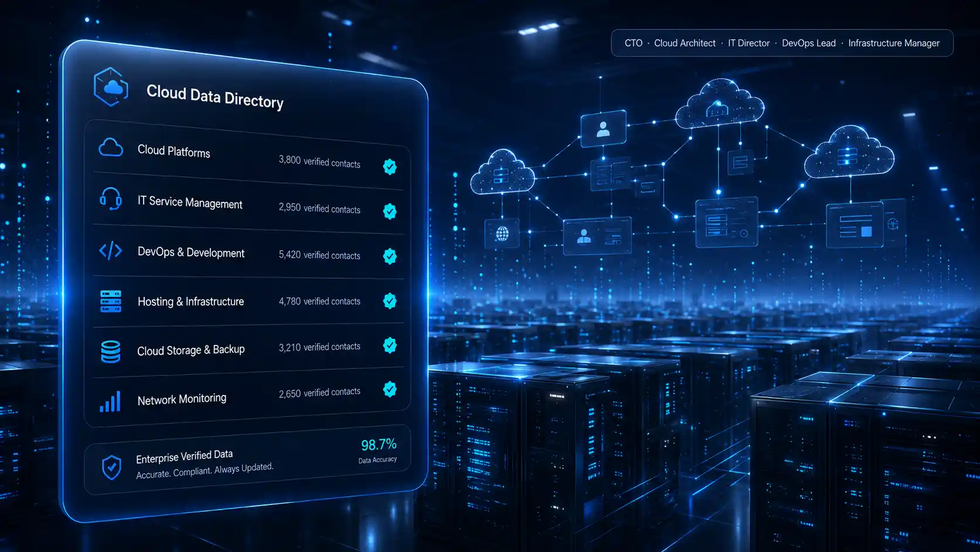Viewport: 980px width, 552px height.
Task: Select the Infrastructure Manager role label
Action: pos(894,43)
